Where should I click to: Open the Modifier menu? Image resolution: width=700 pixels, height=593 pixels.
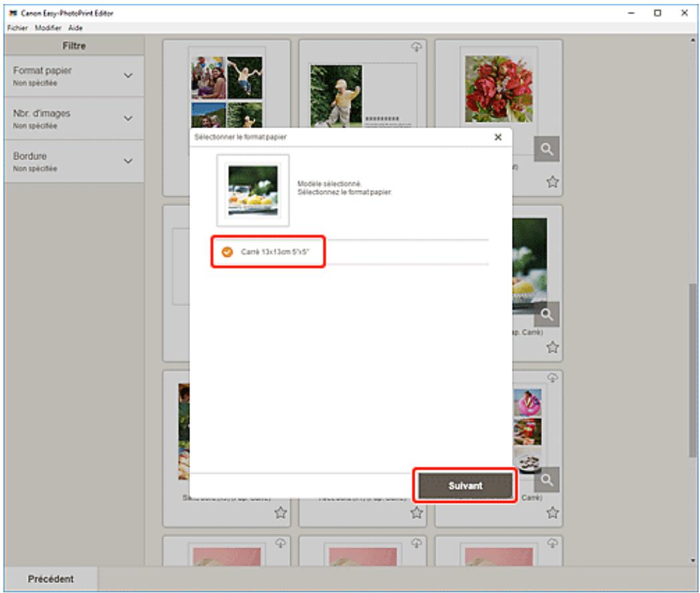(48, 28)
